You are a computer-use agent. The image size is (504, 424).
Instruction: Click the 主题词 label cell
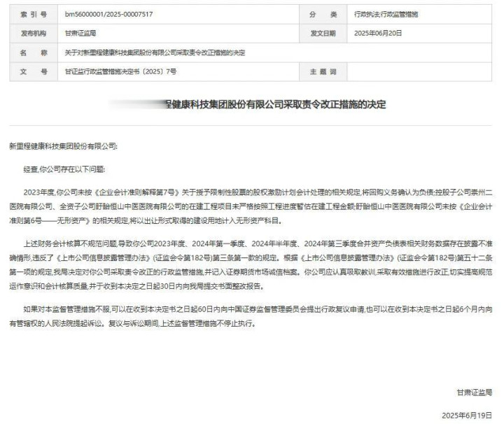(323, 71)
